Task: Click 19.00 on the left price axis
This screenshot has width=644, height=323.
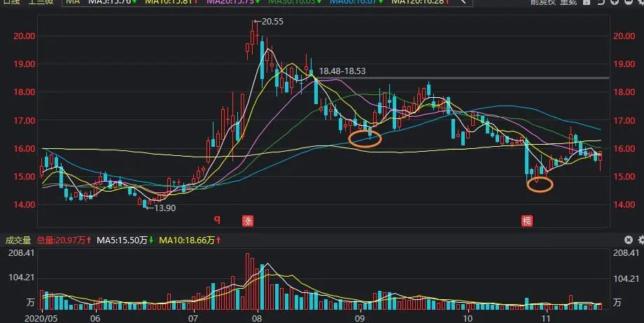Action: tap(24, 64)
